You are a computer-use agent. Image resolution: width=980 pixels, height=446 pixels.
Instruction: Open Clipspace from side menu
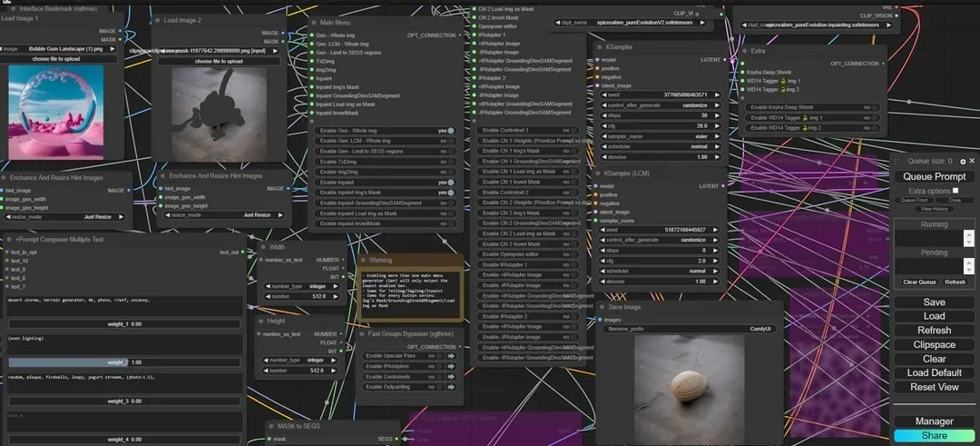click(935, 344)
